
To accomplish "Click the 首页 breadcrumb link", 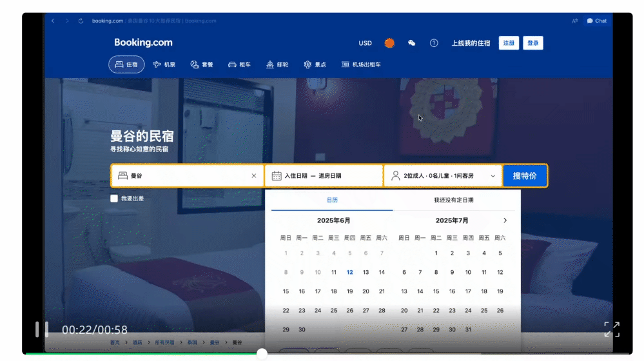I will click(x=115, y=342).
